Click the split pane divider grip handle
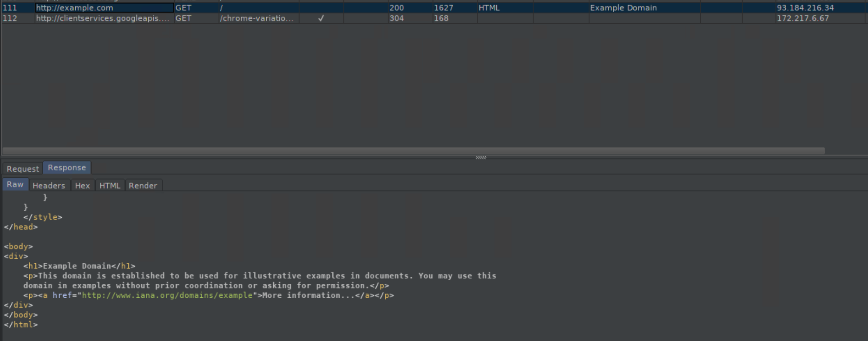 (480, 158)
